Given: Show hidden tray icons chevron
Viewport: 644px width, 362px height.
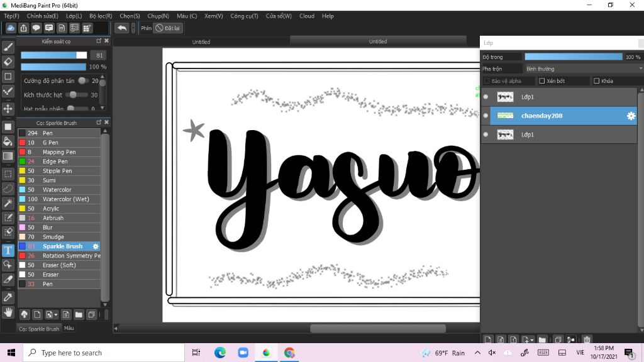Looking at the screenshot, I should point(477,353).
